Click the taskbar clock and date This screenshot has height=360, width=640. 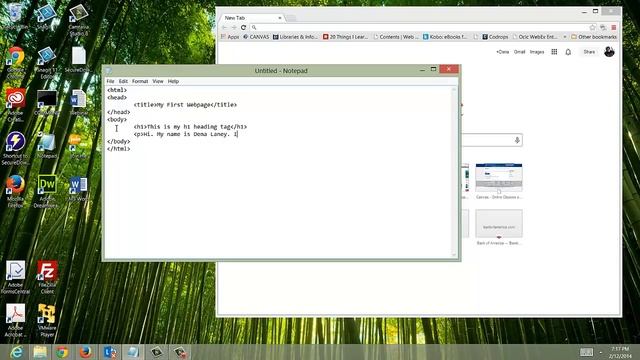(x=621, y=352)
